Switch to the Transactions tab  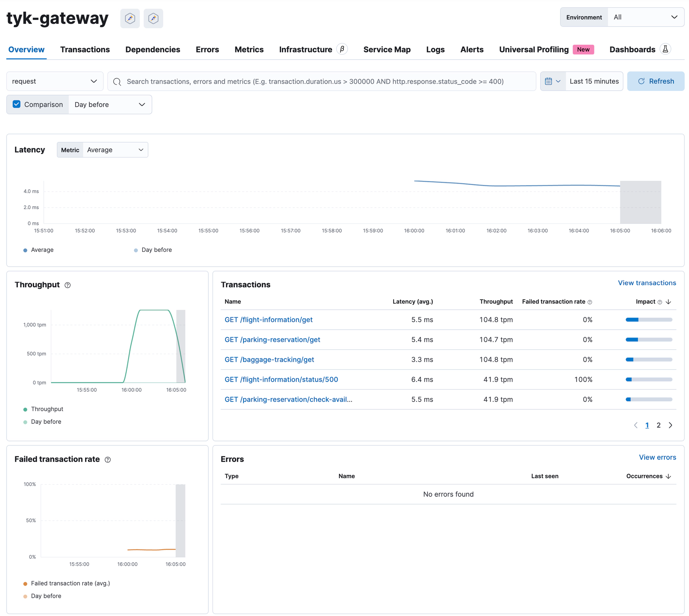point(85,49)
